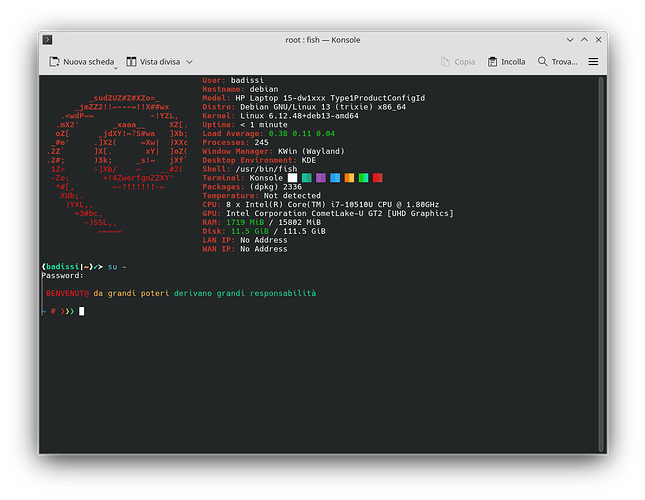The width and height of the screenshot is (645, 500).
Task: Open the hamburger menu in the toolbar
Action: point(593,62)
